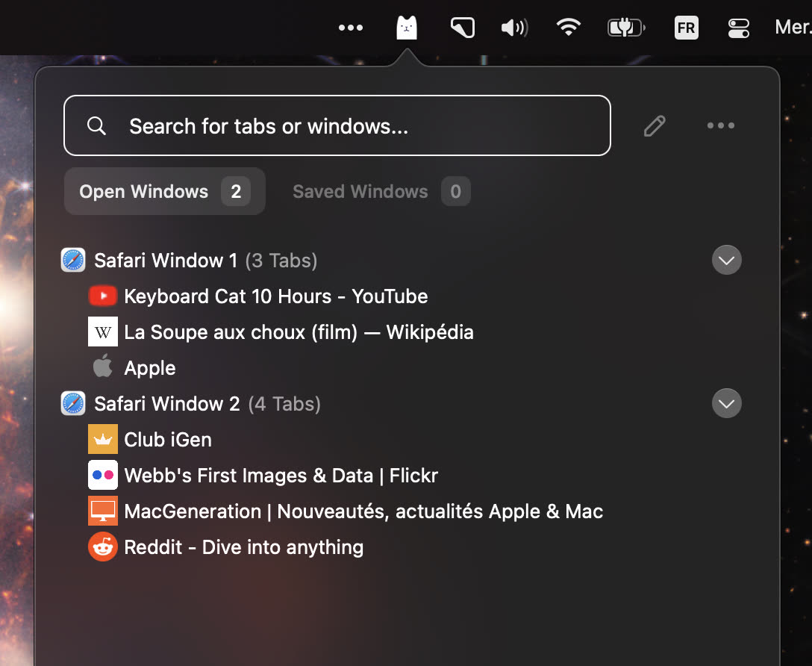Click the Wikipedia favicon for La Soupe aux choux
812x666 pixels.
pos(103,332)
